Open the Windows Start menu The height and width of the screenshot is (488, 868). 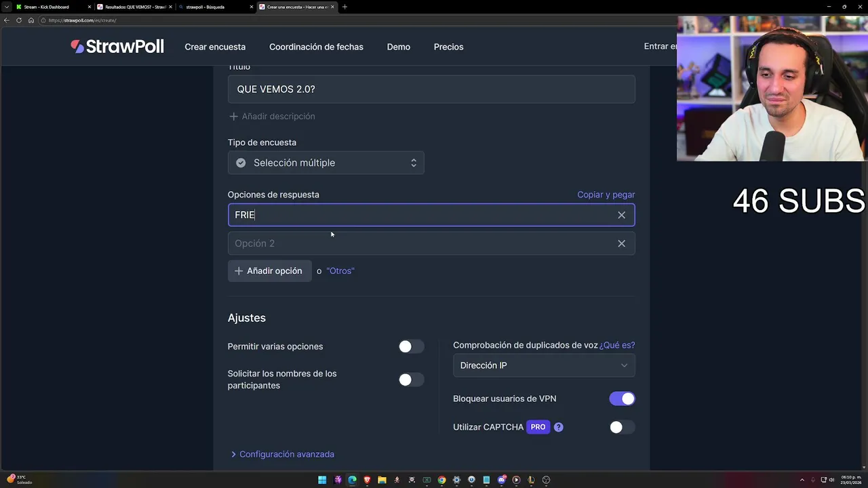click(322, 480)
